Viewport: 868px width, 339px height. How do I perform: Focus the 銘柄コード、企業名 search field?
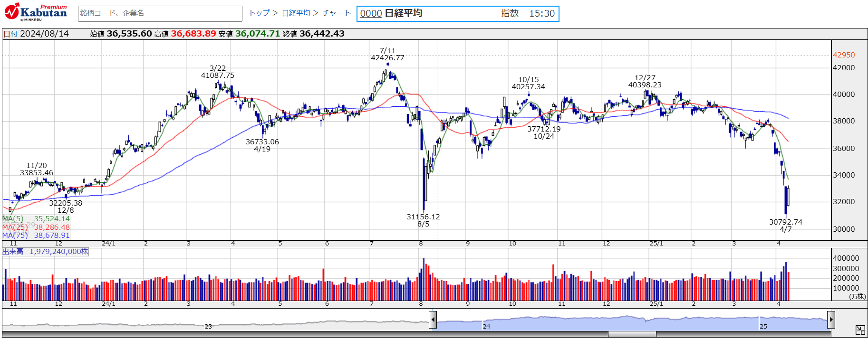160,13
